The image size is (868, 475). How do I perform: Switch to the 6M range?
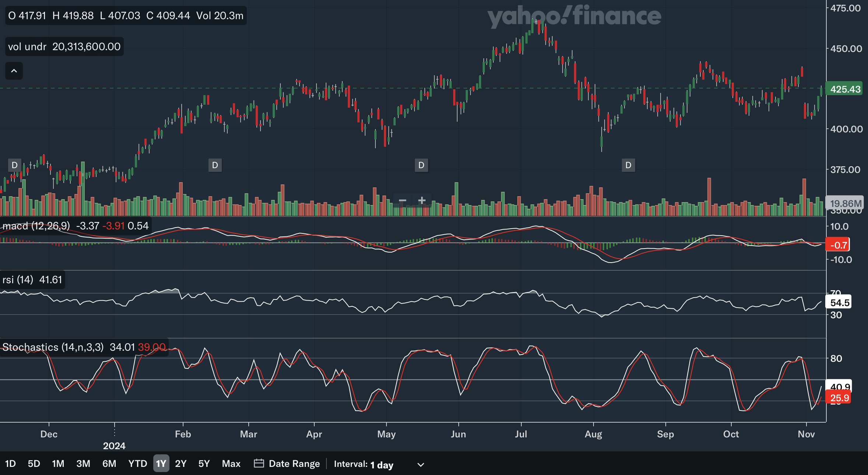pyautogui.click(x=109, y=464)
